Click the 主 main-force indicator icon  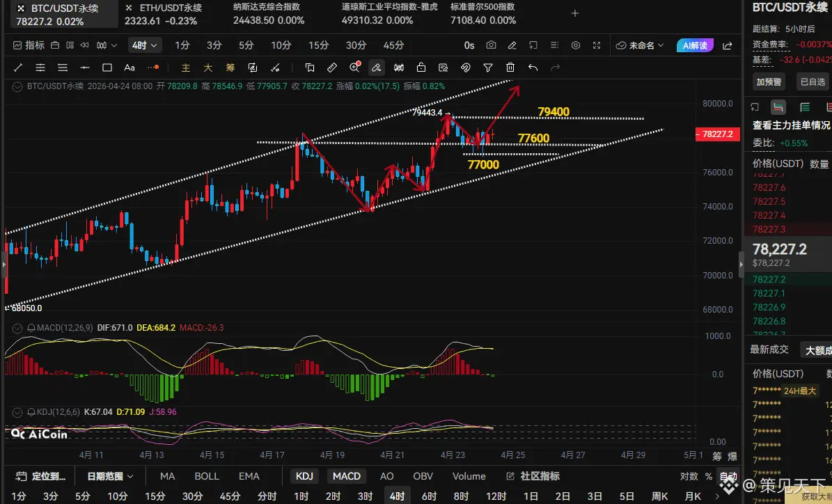[186, 68]
